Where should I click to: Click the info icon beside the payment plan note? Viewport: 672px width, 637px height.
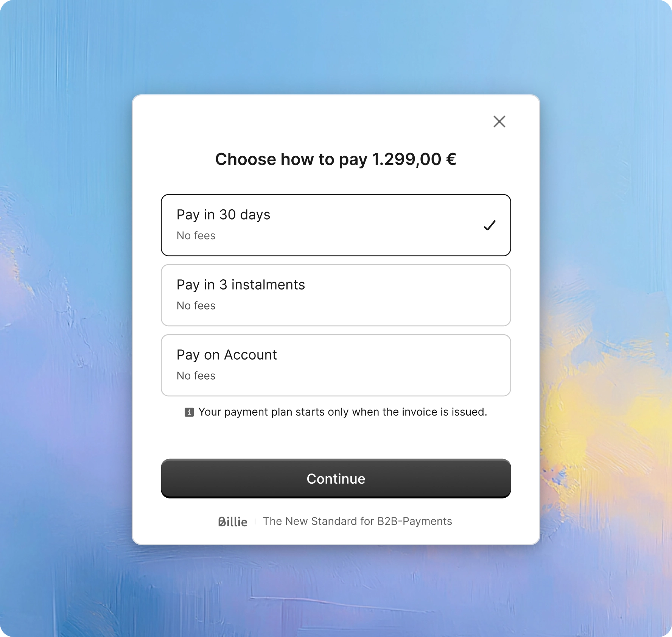(x=188, y=412)
